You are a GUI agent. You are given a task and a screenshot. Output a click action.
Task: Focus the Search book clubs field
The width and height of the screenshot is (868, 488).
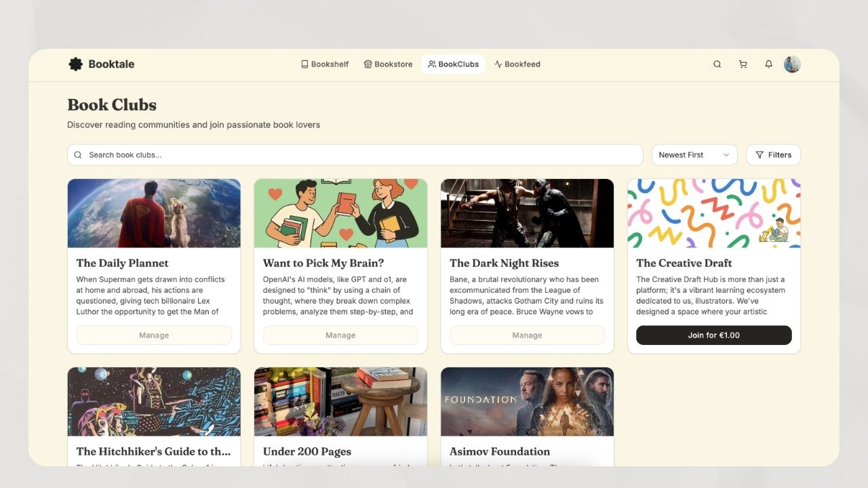(x=355, y=155)
